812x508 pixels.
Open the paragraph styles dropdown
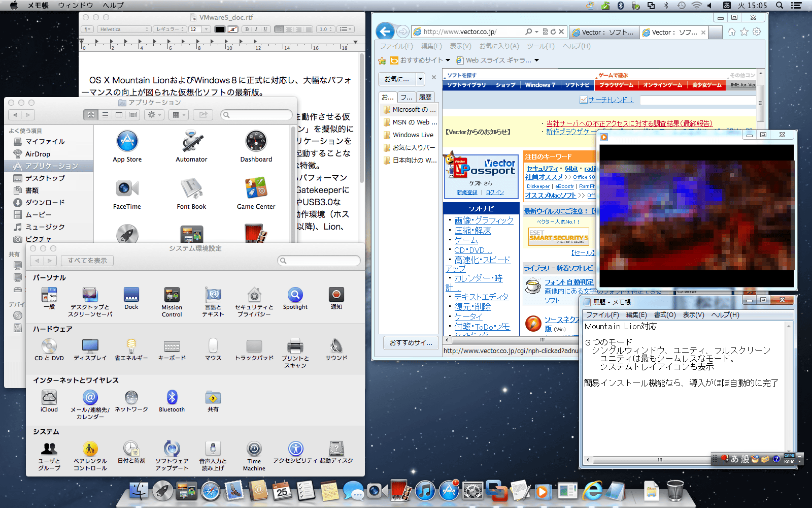88,29
